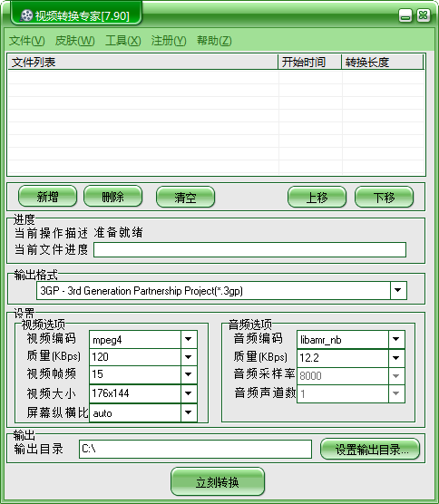Image resolution: width=439 pixels, height=504 pixels.
Task: Click 设置输出目录 to set output folder
Action: click(x=370, y=449)
